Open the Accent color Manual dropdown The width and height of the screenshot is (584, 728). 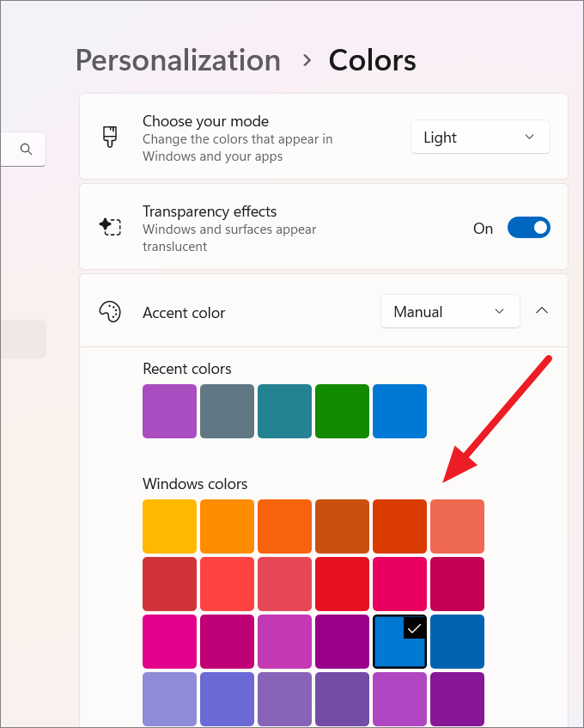pyautogui.click(x=449, y=311)
